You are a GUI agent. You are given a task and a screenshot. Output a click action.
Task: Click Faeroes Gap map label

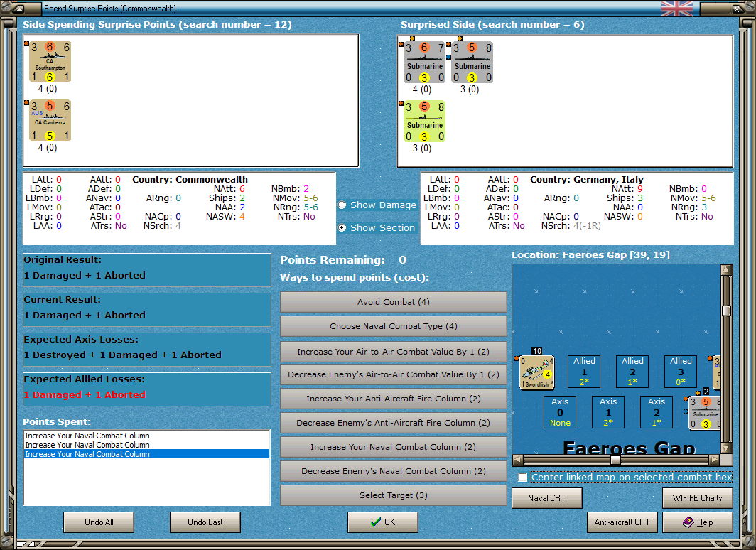(630, 448)
